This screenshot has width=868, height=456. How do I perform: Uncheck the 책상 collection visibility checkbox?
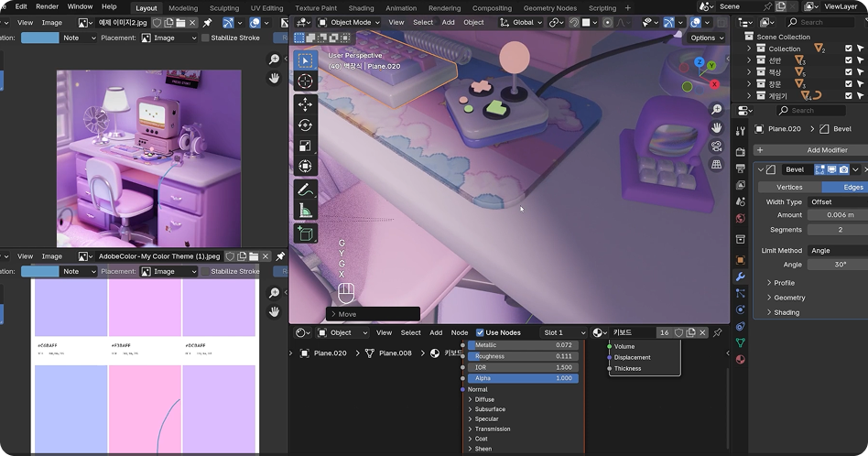pos(849,71)
